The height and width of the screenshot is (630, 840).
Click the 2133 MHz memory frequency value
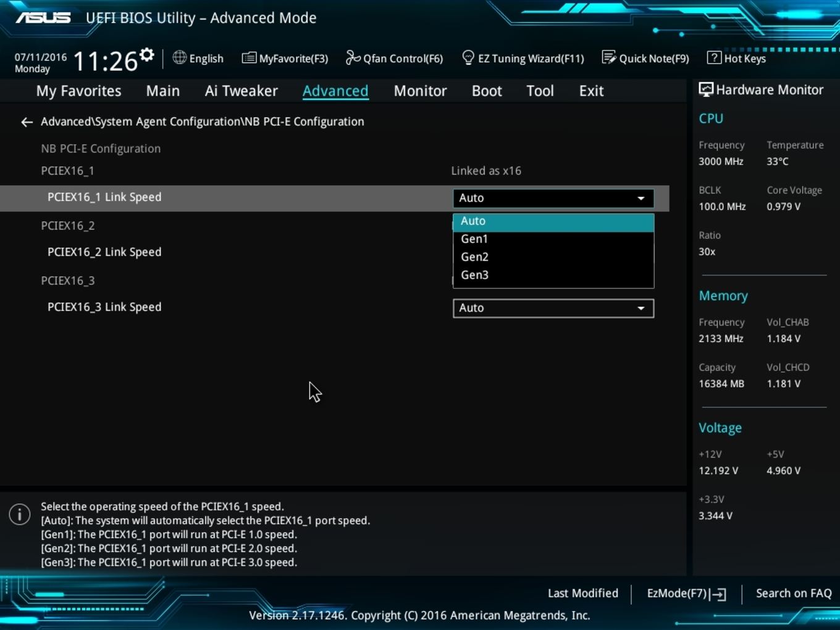[x=721, y=338]
